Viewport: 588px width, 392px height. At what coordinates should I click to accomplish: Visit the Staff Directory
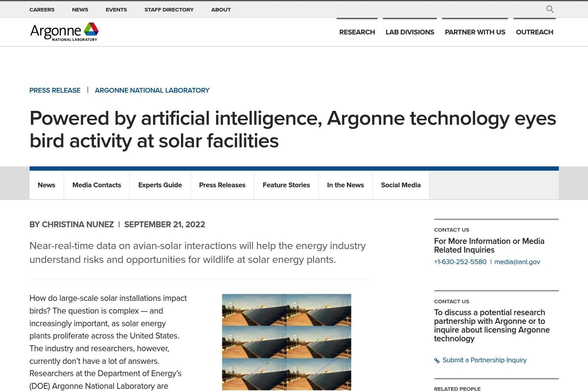coord(169,10)
